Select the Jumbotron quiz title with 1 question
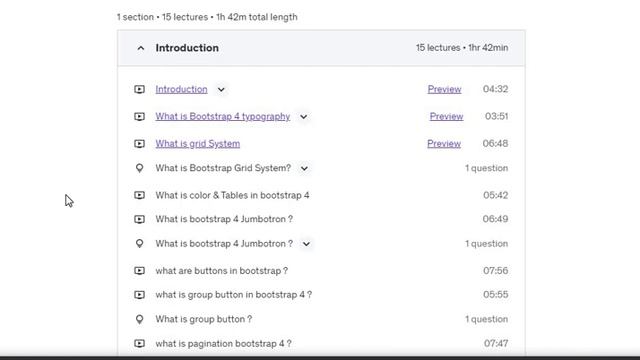640x360 pixels. click(x=224, y=244)
